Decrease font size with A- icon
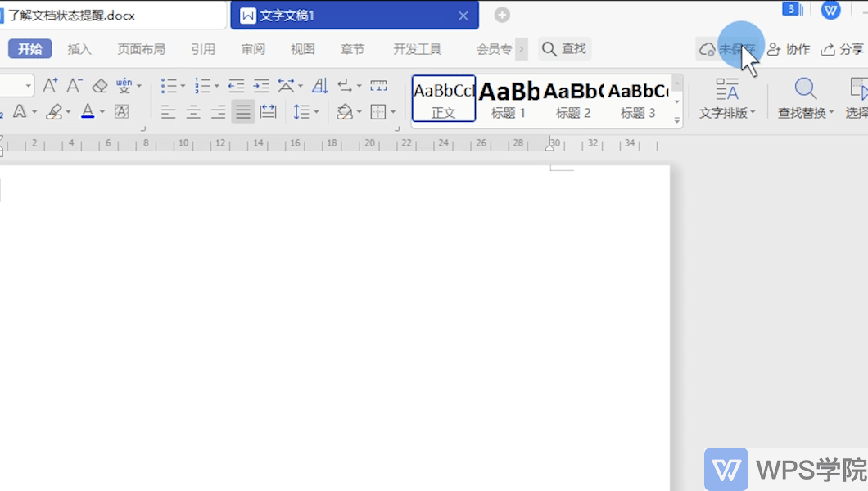The image size is (868, 491). (75, 86)
